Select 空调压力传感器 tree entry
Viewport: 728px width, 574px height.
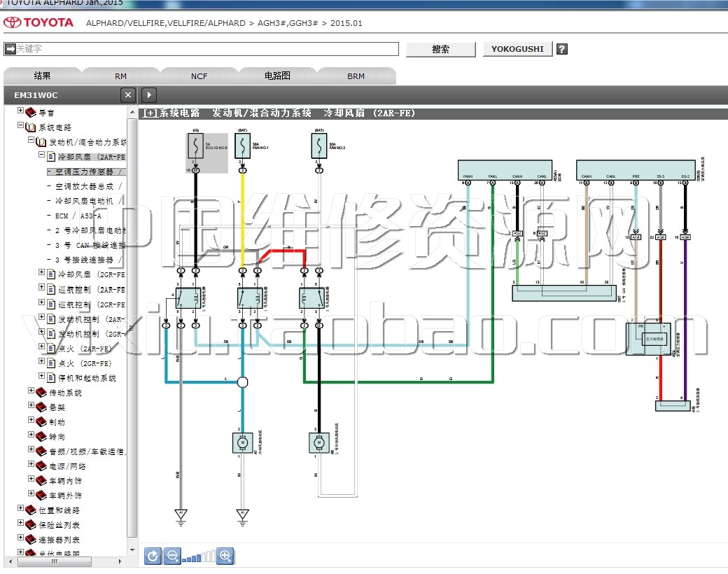86,171
